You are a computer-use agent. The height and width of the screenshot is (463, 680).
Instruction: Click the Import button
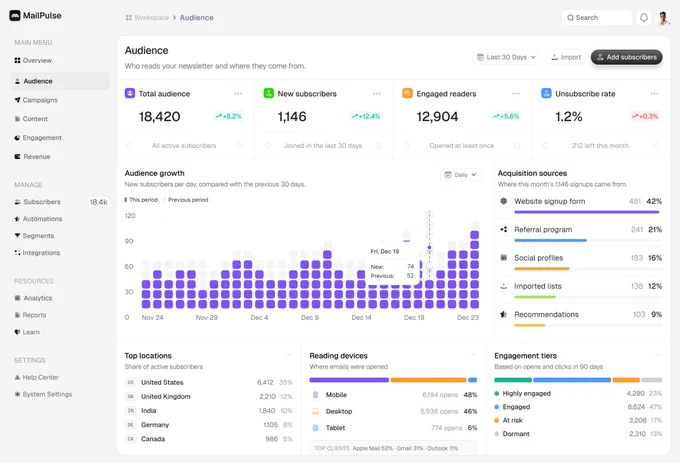point(566,57)
